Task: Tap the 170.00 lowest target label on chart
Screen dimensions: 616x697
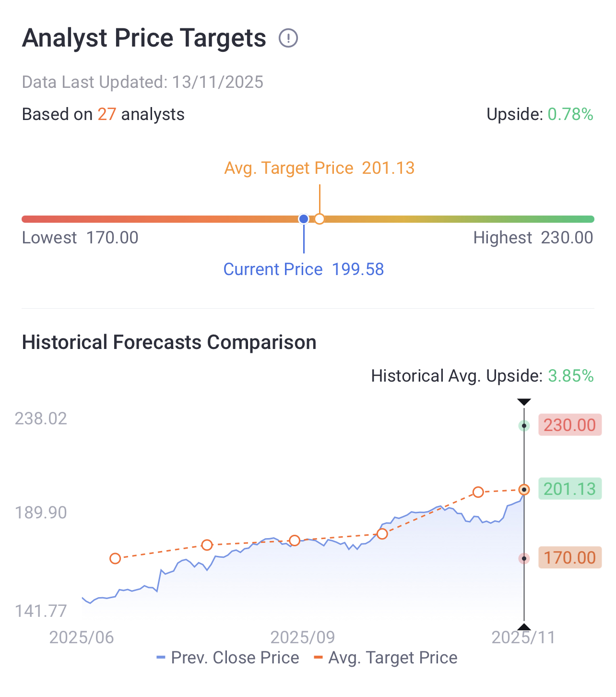Action: click(570, 557)
